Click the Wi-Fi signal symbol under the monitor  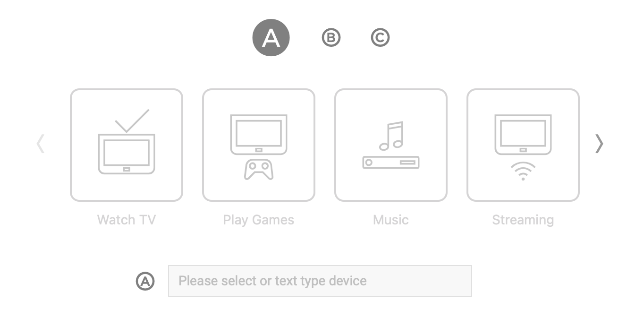tap(523, 171)
